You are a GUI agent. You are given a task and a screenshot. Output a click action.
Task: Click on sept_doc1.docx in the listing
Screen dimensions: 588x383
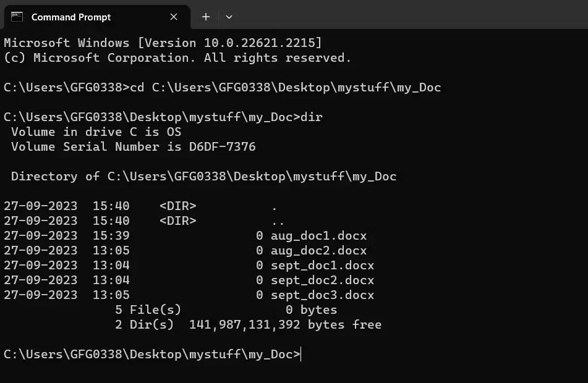[322, 265]
